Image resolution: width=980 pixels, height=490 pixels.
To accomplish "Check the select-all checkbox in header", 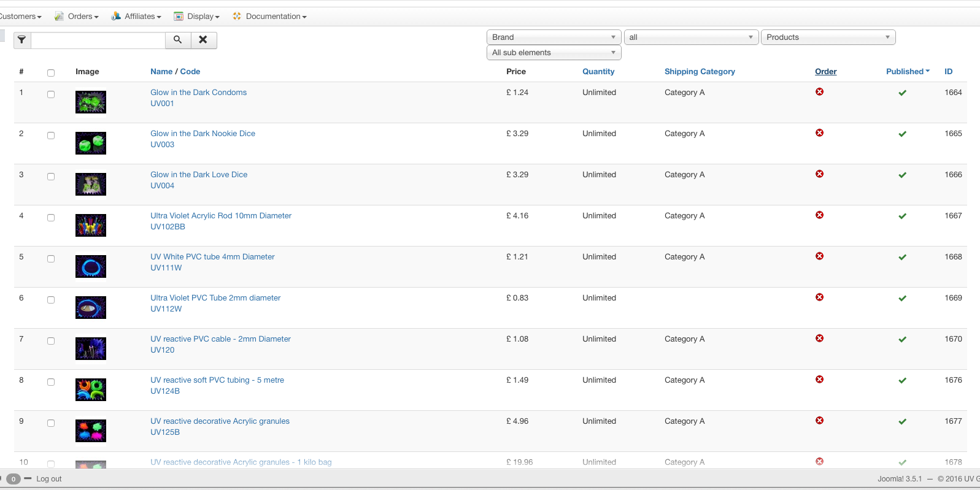I will pyautogui.click(x=51, y=73).
